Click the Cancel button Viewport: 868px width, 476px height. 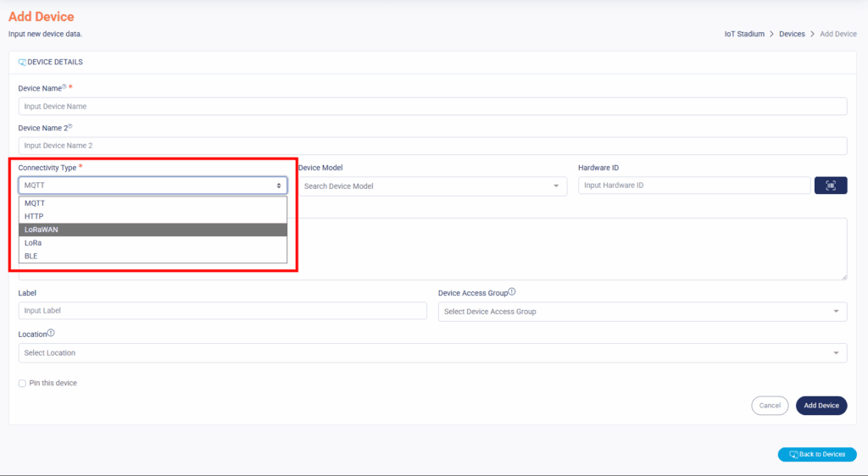tap(769, 406)
